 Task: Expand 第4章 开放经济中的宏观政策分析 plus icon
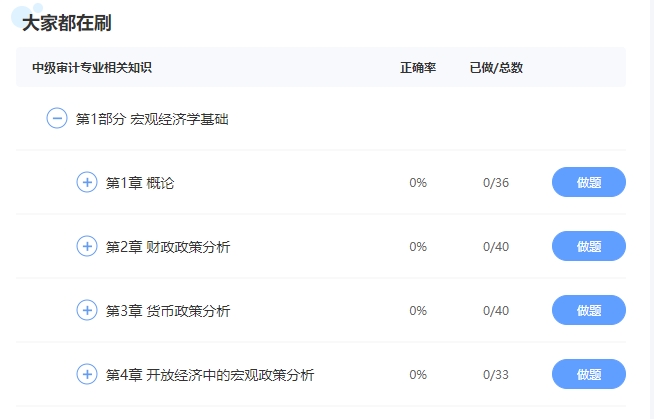click(x=87, y=374)
